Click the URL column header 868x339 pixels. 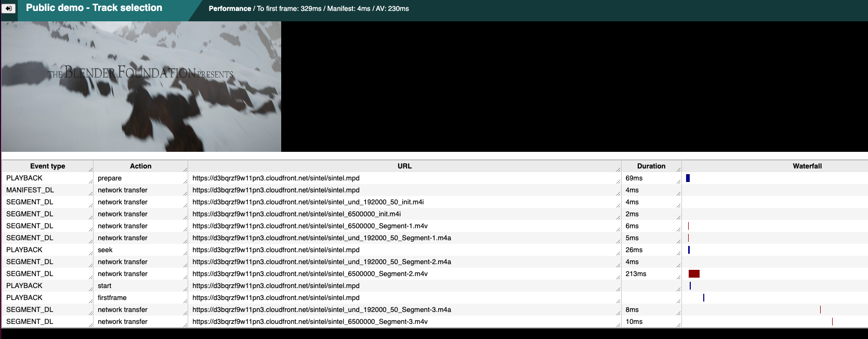tap(404, 166)
